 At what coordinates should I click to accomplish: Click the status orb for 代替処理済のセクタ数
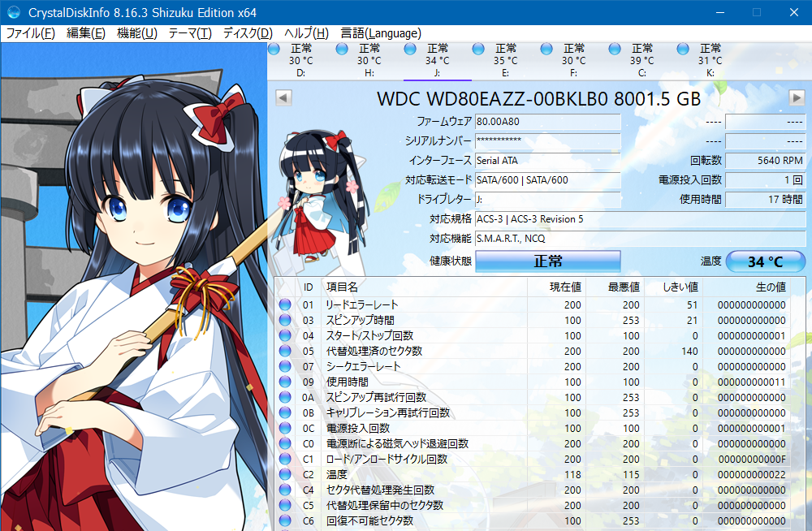click(x=285, y=351)
